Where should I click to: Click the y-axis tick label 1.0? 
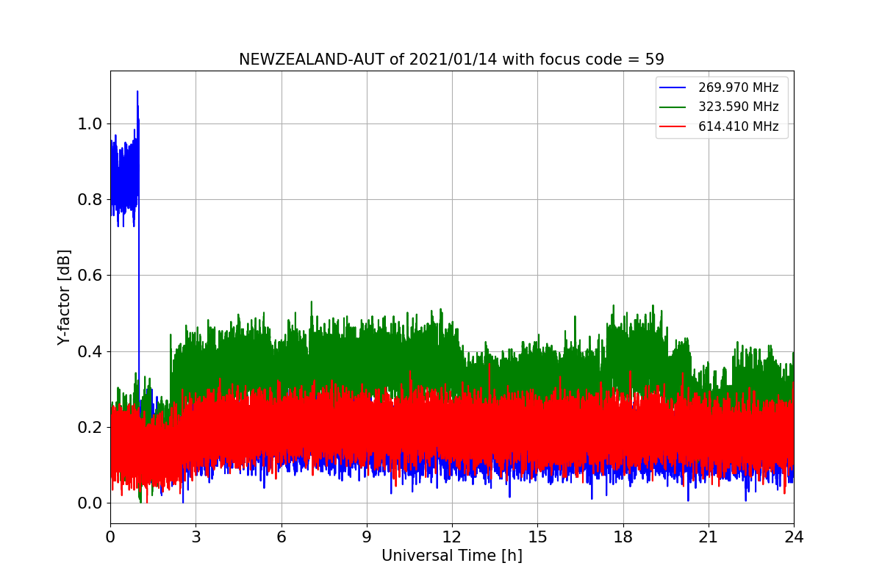(89, 124)
